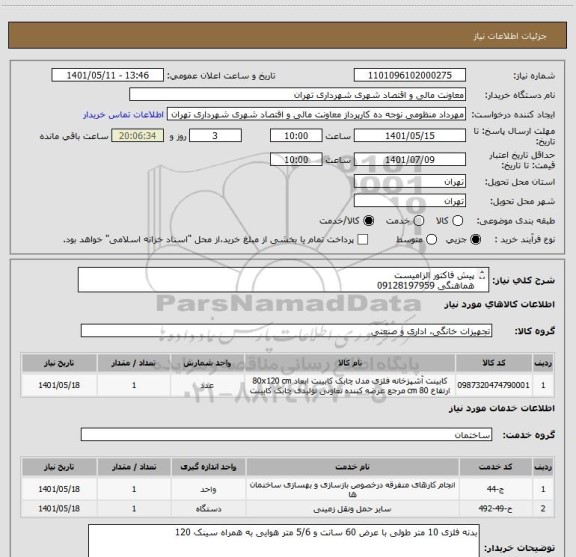Click the واحد اندازه گیری column header
576x557 pixels.
click(208, 467)
